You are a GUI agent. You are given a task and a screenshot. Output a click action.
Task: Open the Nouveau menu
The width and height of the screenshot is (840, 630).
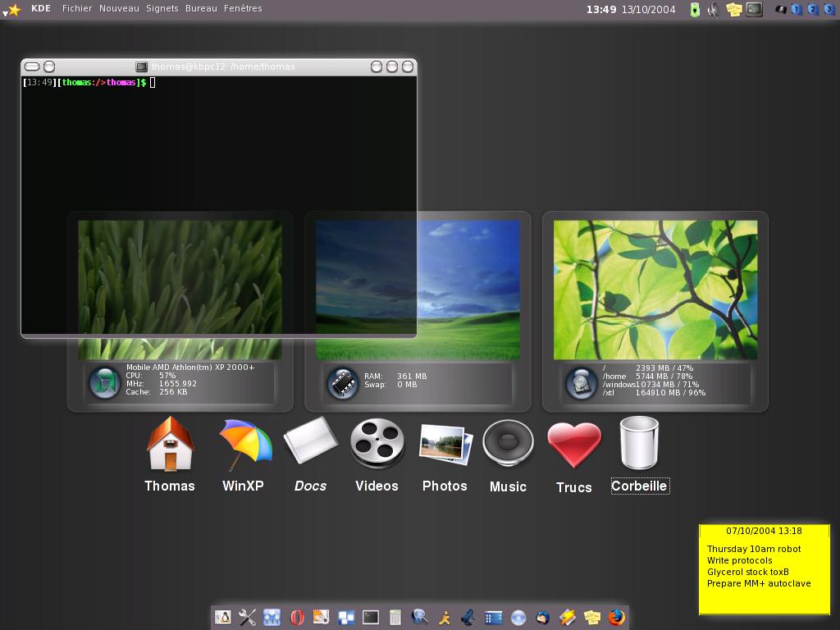pyautogui.click(x=119, y=8)
